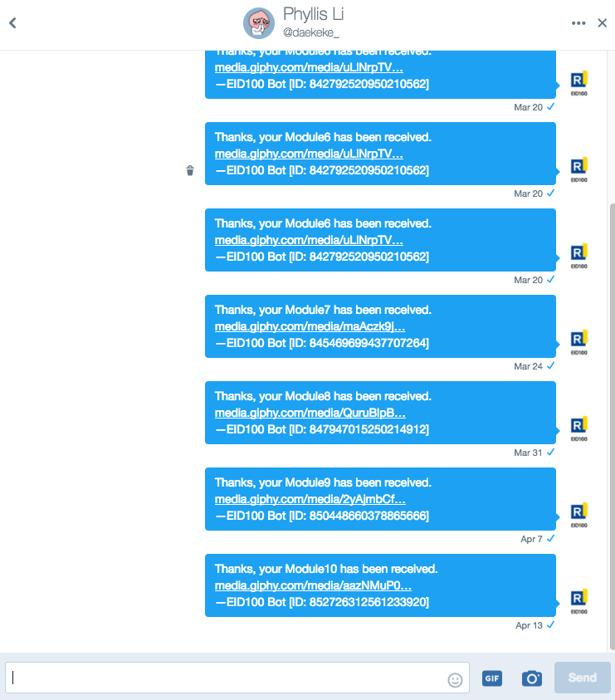Click sender avatar beside the Module9 message
Viewport: 615px width, 700px height.
point(578,515)
